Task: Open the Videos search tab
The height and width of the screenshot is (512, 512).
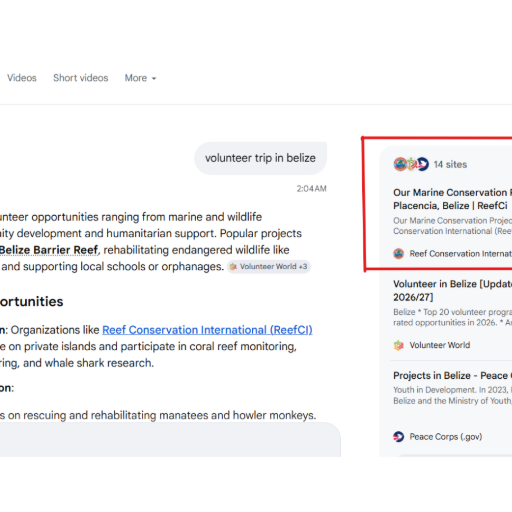Action: [x=22, y=78]
